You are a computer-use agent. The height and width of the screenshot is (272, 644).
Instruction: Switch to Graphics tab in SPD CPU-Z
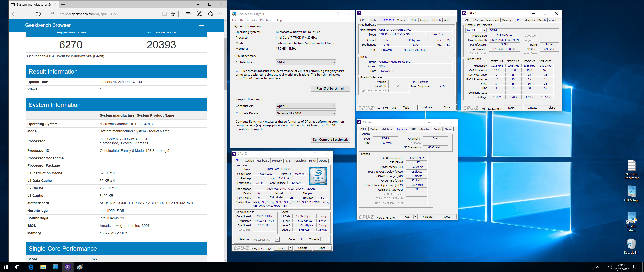[530, 20]
